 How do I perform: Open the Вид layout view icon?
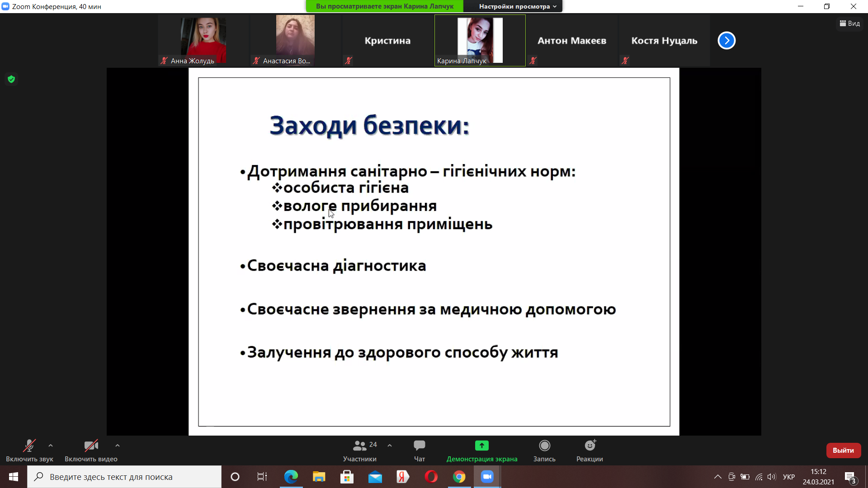[849, 23]
